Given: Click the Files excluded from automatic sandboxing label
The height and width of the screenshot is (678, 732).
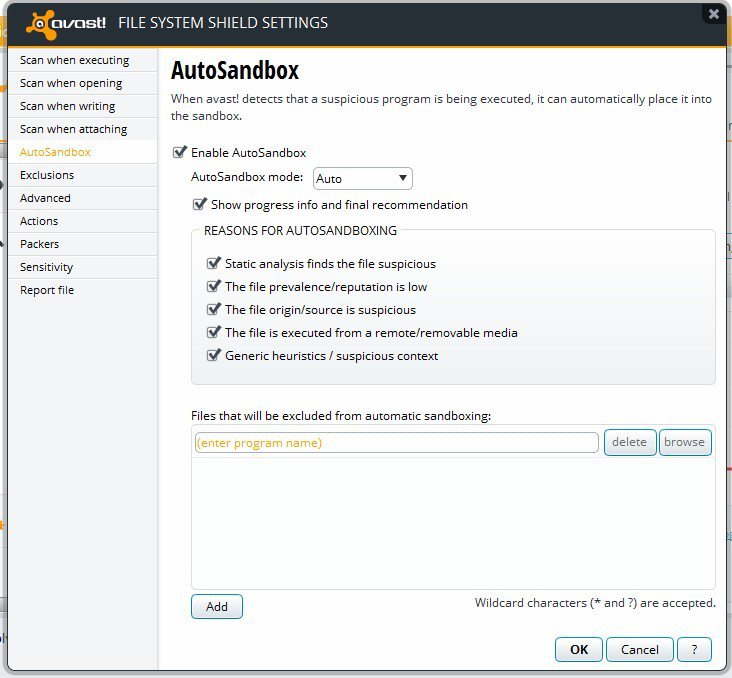Looking at the screenshot, I should pyautogui.click(x=341, y=416).
